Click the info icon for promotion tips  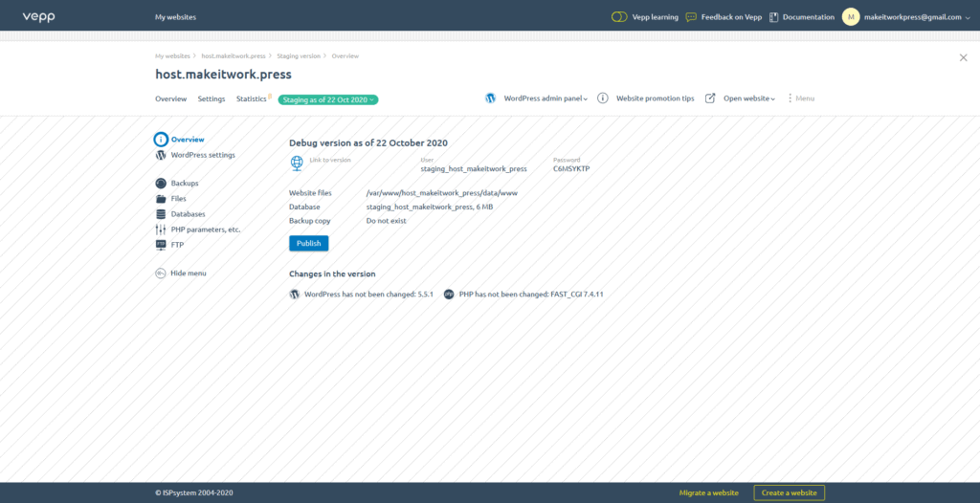(603, 98)
